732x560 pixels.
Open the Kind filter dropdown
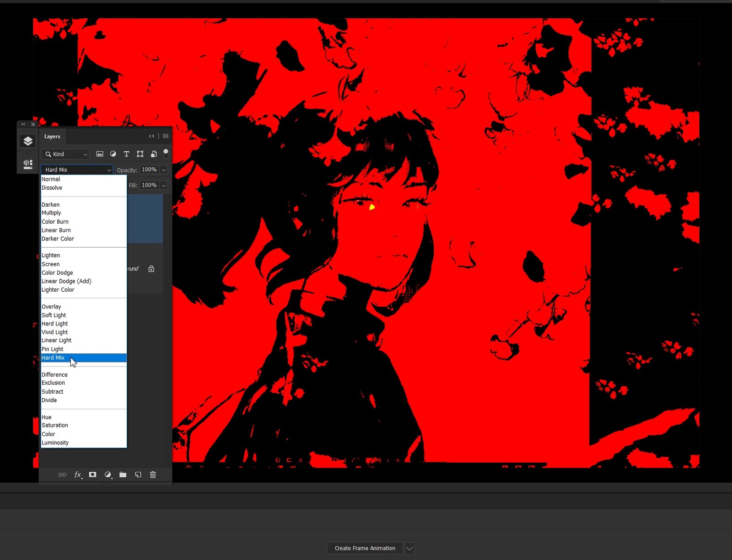(x=65, y=154)
